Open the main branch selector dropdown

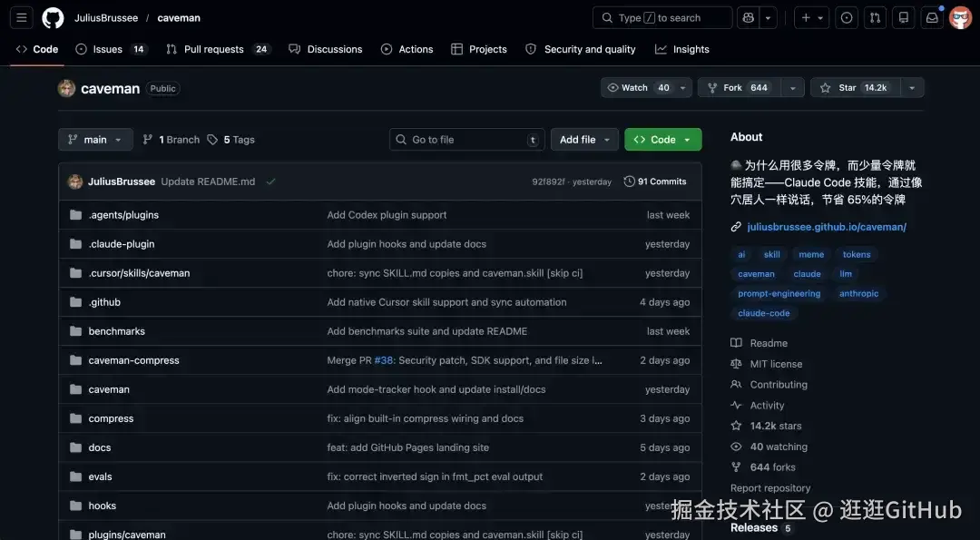point(95,140)
